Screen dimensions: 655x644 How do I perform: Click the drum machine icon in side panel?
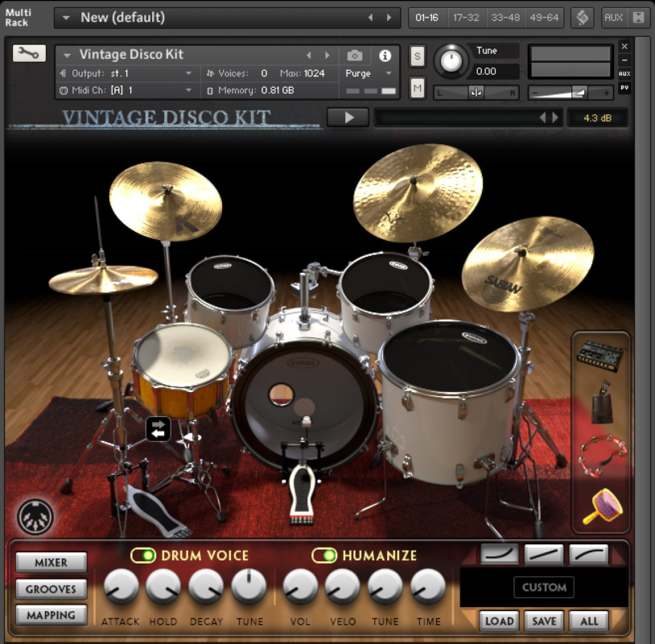[601, 354]
